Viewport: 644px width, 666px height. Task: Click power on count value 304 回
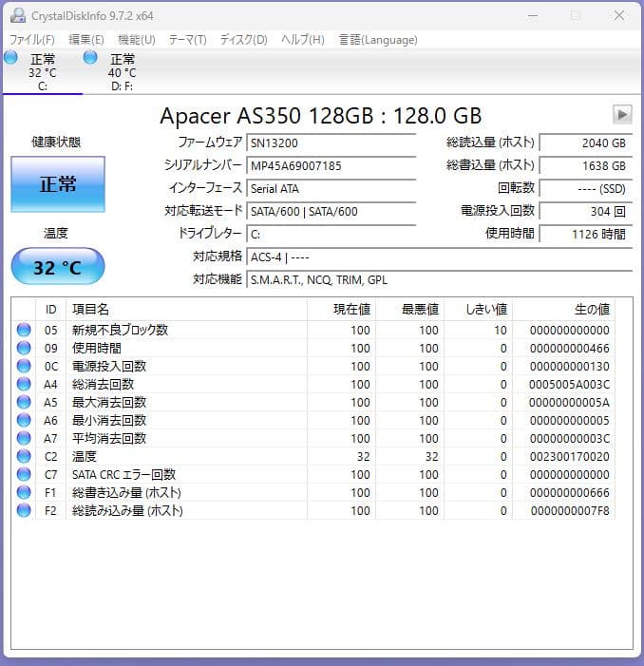click(x=585, y=212)
